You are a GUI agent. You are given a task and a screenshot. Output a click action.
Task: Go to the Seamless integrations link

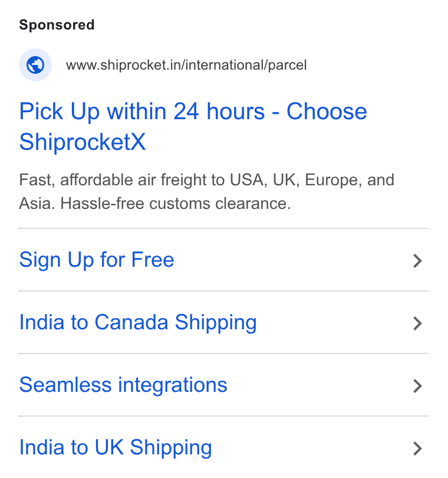click(123, 385)
